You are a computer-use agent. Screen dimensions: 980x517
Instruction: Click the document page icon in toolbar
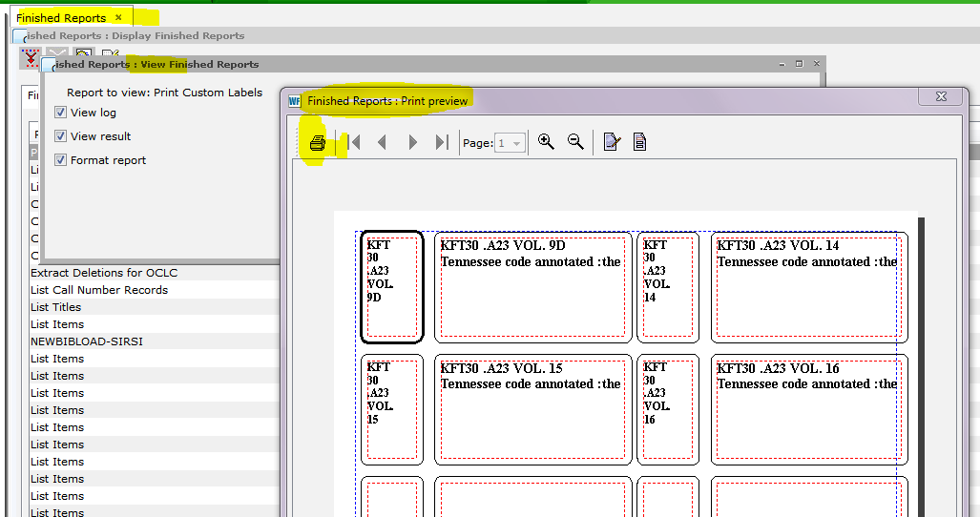pos(640,142)
